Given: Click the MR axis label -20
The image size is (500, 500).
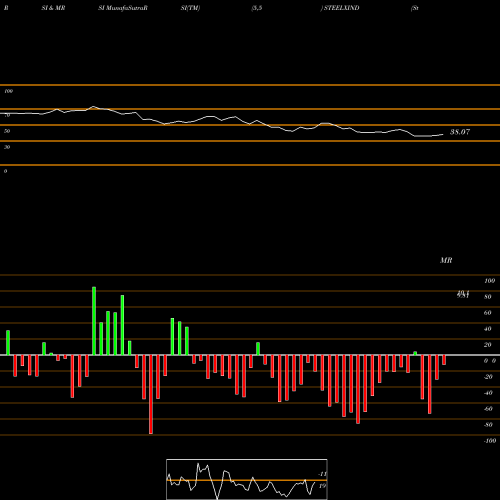Looking at the screenshot, I should point(488,377).
